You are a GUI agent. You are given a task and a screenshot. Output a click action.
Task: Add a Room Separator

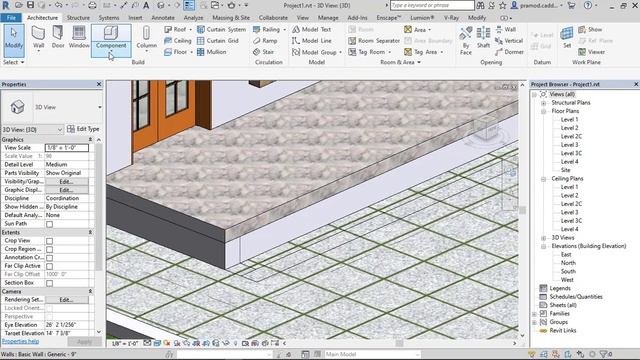pyautogui.click(x=374, y=40)
